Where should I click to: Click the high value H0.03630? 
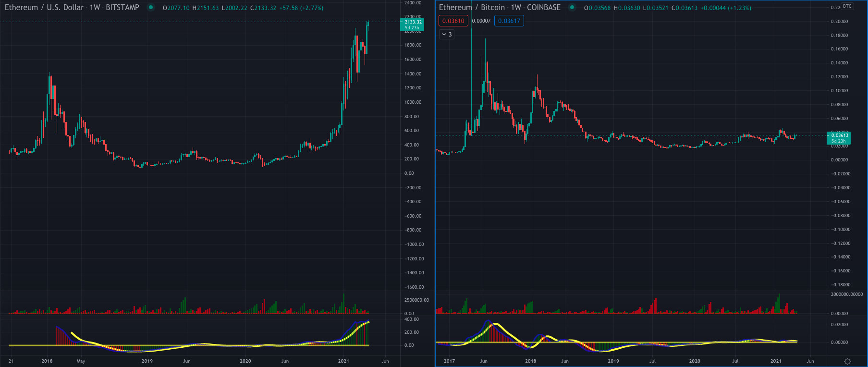tap(627, 8)
